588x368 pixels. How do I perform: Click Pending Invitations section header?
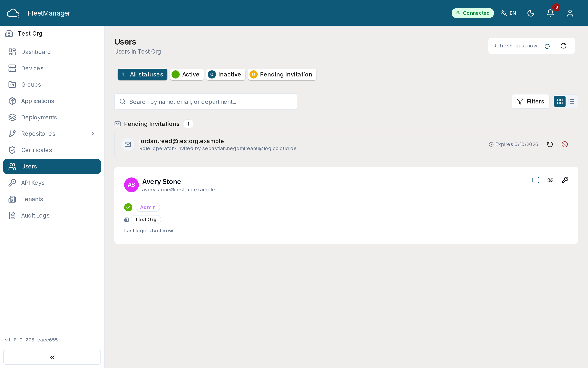pyautogui.click(x=152, y=124)
